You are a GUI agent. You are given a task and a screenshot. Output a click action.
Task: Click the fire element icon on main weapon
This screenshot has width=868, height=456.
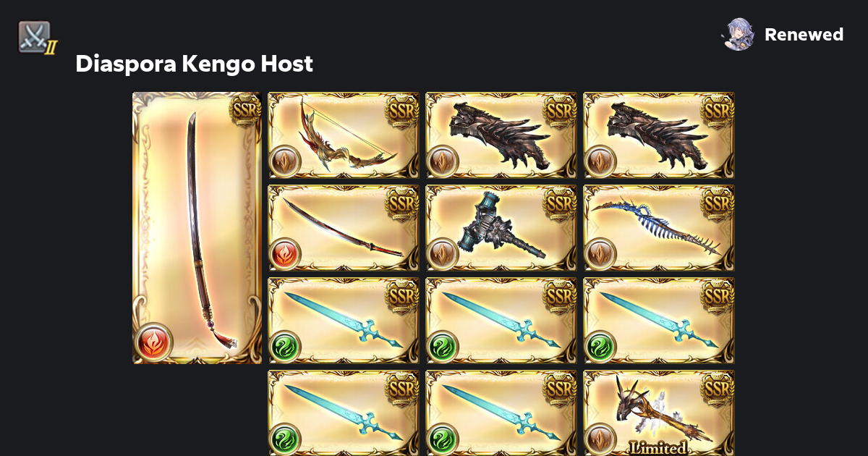click(153, 342)
